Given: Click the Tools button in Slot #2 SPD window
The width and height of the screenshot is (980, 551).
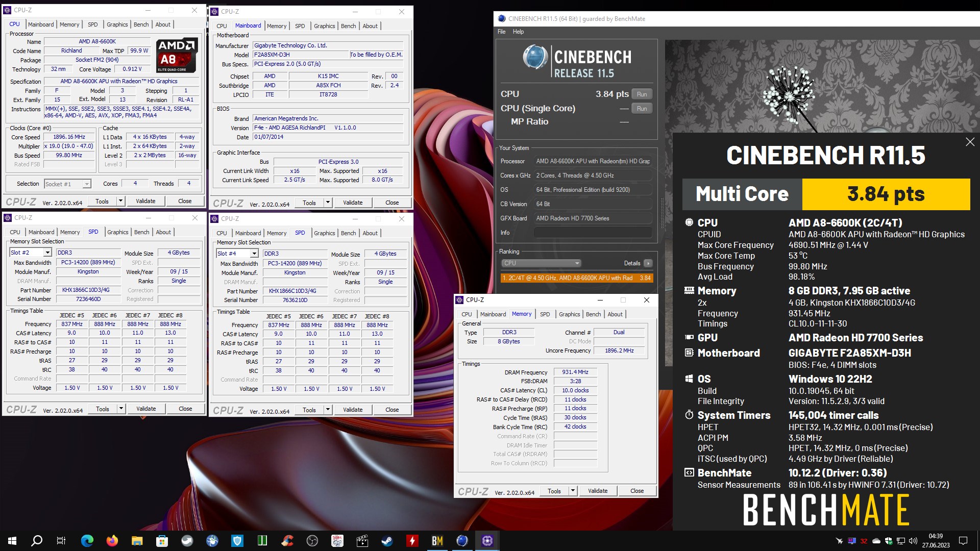Looking at the screenshot, I should [x=103, y=409].
